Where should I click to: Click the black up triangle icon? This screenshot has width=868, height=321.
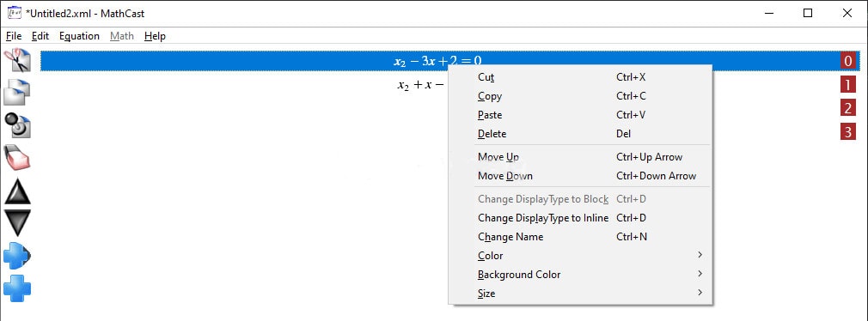(x=17, y=191)
